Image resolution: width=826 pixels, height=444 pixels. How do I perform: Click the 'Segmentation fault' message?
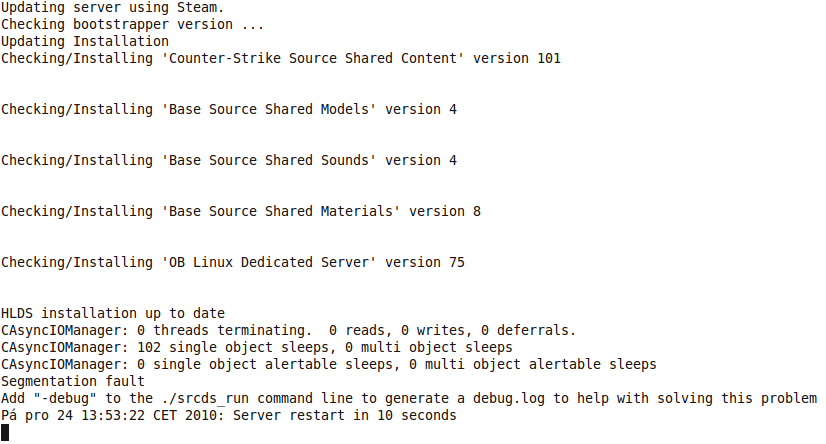73,381
